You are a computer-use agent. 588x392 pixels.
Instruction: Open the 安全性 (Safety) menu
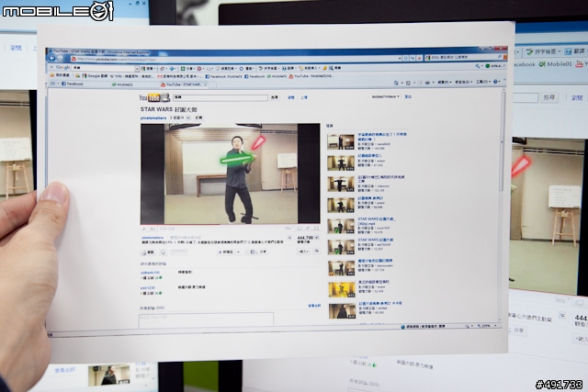[463, 82]
